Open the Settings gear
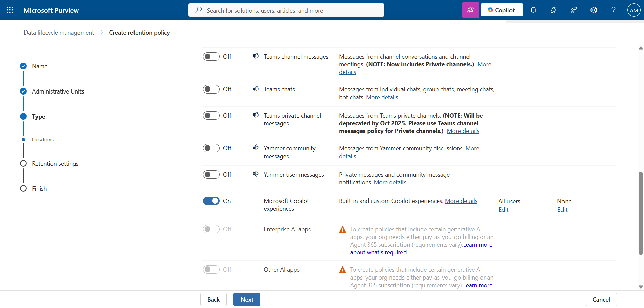This screenshot has height=308, width=644. [x=594, y=10]
